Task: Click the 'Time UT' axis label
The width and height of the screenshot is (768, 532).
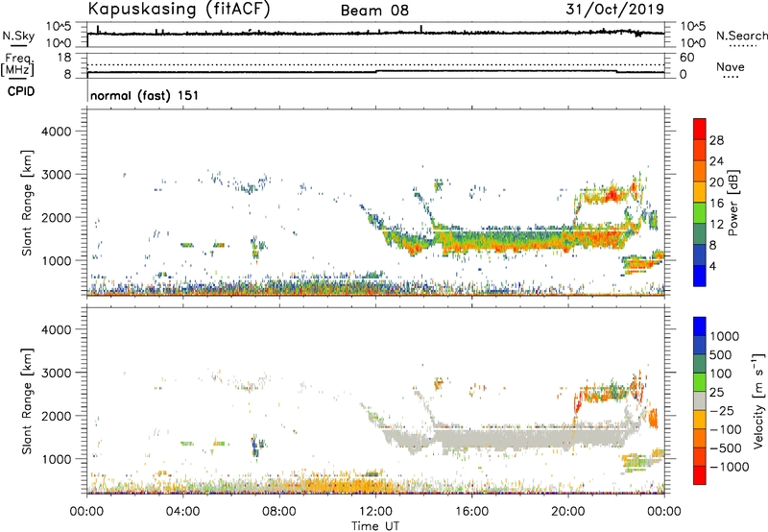Action: click(x=375, y=526)
